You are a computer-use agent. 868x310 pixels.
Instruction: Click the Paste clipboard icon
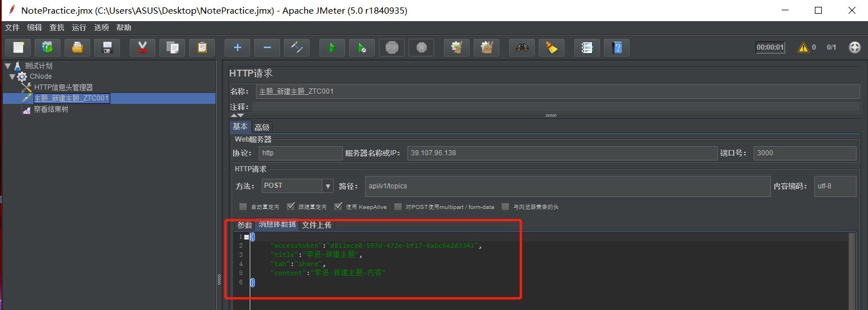(202, 47)
